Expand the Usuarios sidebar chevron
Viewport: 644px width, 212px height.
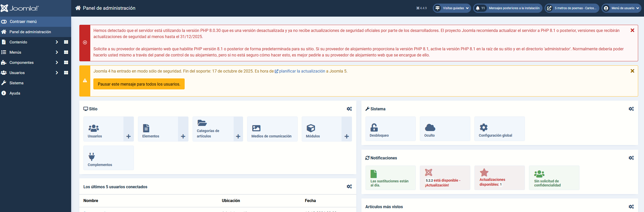[x=57, y=73]
